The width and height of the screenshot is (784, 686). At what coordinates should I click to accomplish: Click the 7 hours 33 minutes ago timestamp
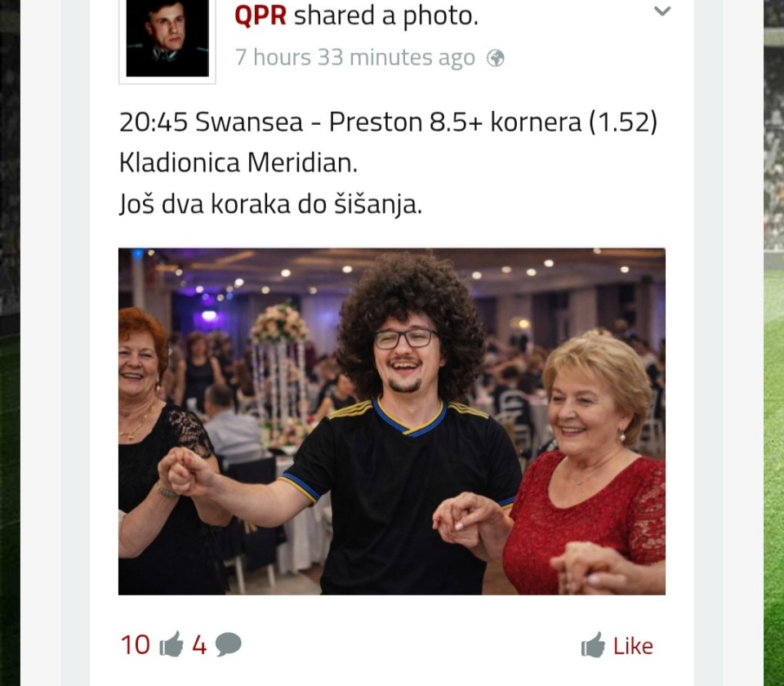[x=355, y=57]
